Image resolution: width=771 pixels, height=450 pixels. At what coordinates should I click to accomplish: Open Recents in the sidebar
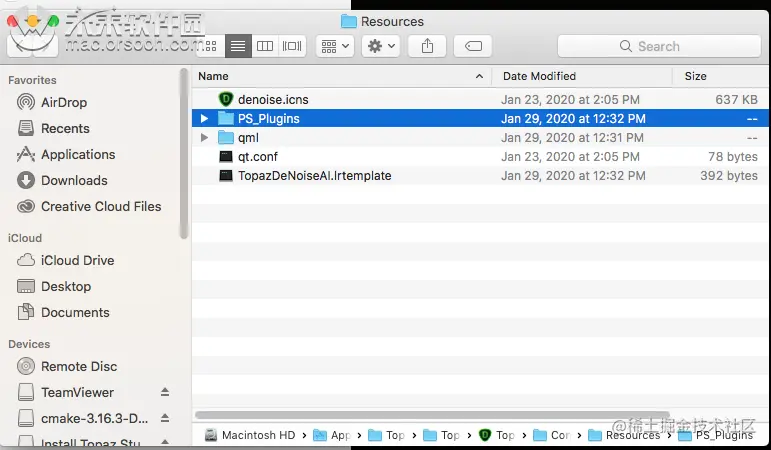click(x=65, y=128)
